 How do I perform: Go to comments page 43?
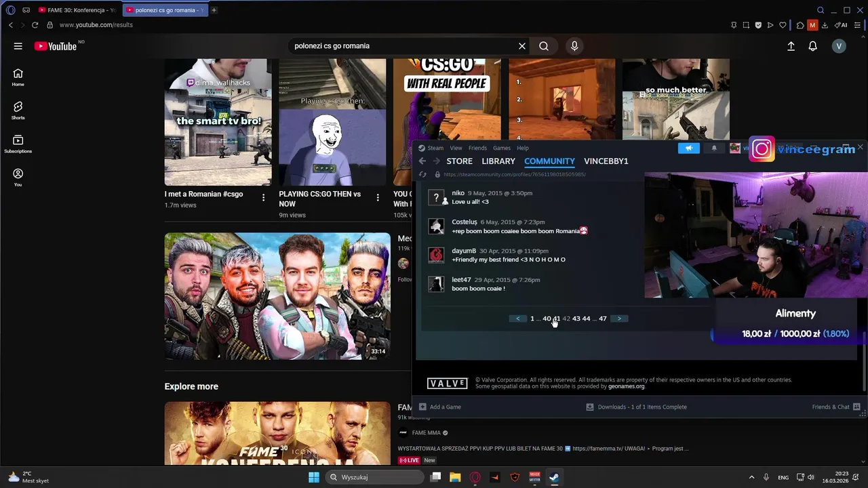point(576,319)
